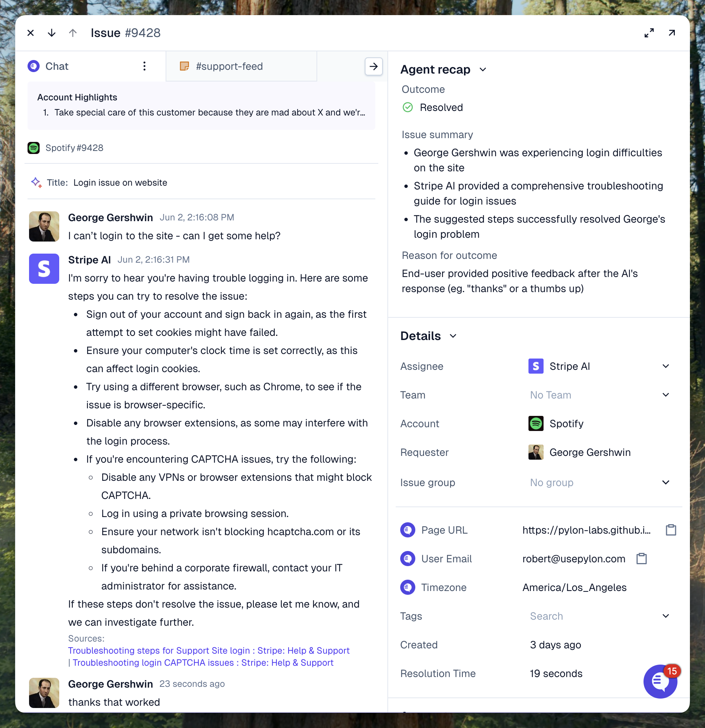The image size is (705, 728).
Task: Open issue in new window arrow icon
Action: [x=672, y=33]
